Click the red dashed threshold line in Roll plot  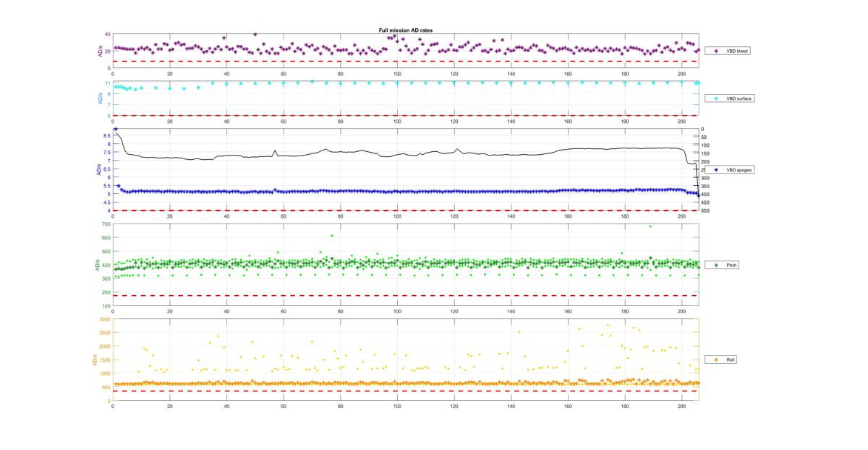(x=405, y=391)
